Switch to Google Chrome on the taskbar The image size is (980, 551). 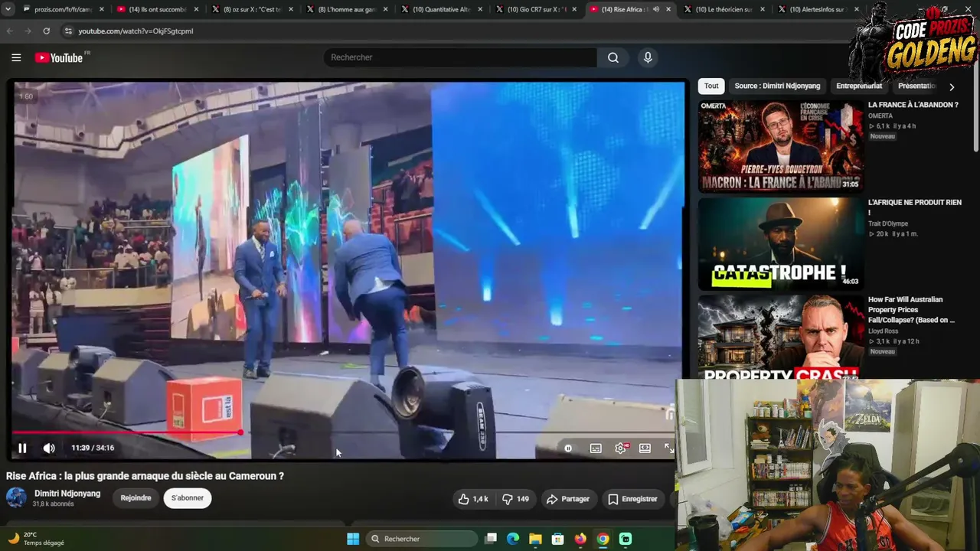pyautogui.click(x=603, y=539)
